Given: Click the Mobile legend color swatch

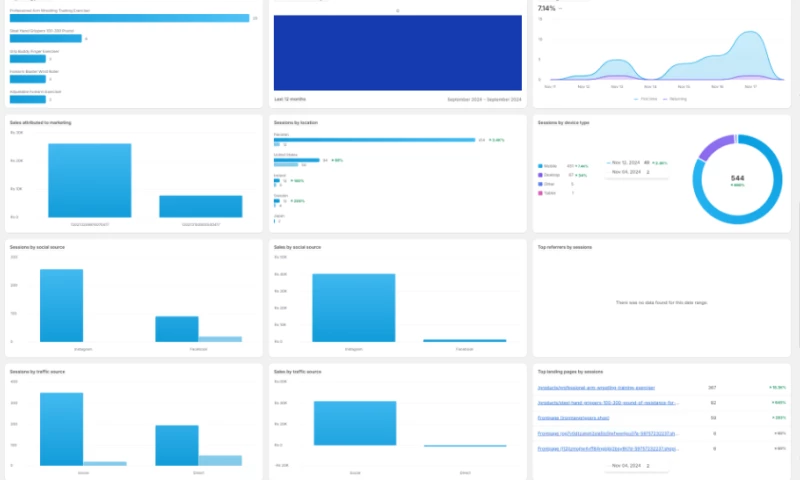Looking at the screenshot, I should click(x=540, y=166).
